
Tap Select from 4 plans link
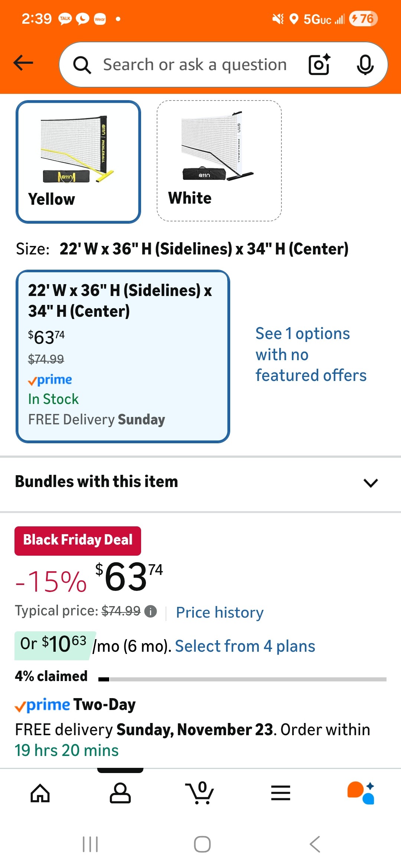(x=245, y=646)
